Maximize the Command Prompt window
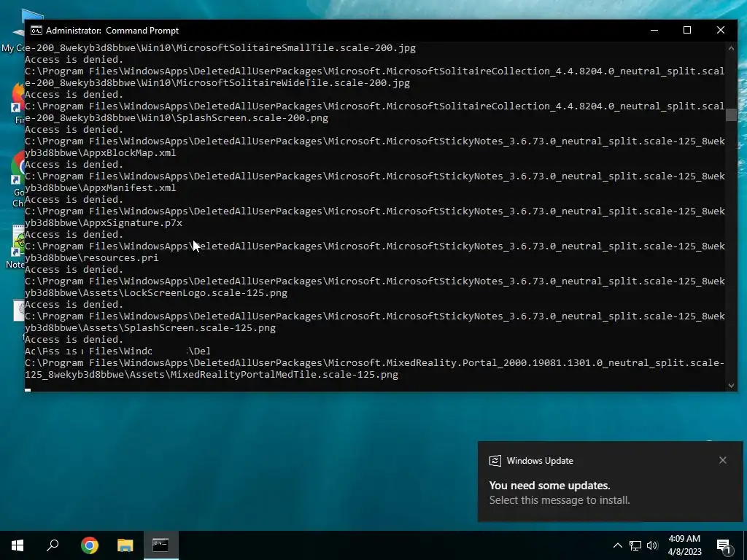 point(687,30)
